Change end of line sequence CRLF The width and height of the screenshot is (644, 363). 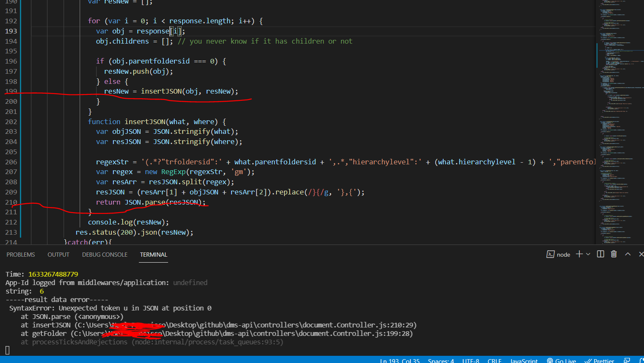(495, 360)
